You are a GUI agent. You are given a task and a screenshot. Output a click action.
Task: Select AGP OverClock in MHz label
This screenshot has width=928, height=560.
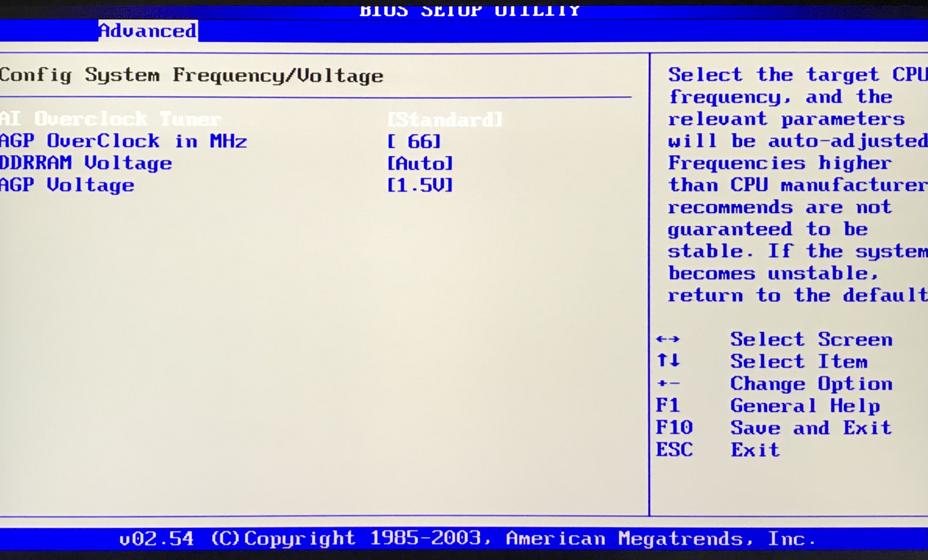(x=123, y=141)
